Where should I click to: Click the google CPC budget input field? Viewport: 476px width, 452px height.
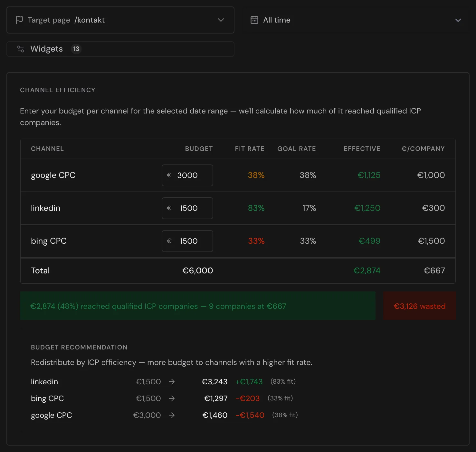(x=187, y=175)
